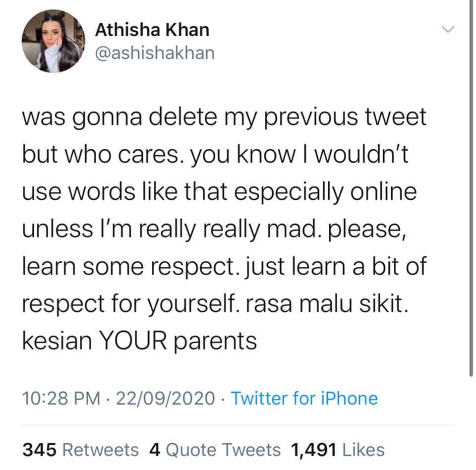View the Quote Tweets list
476x470 pixels.
click(x=223, y=450)
